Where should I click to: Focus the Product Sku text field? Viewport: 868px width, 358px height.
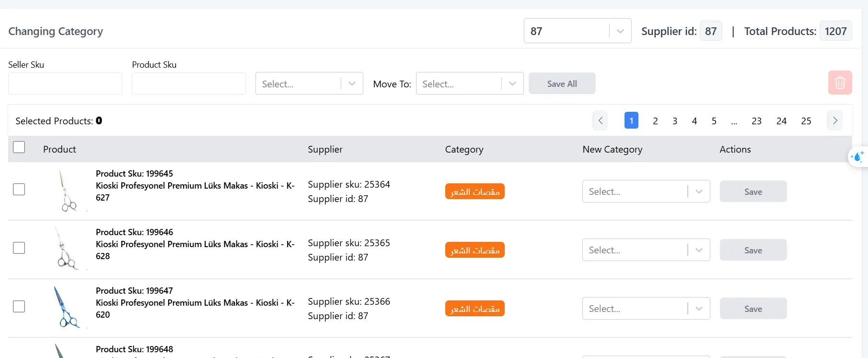point(188,84)
